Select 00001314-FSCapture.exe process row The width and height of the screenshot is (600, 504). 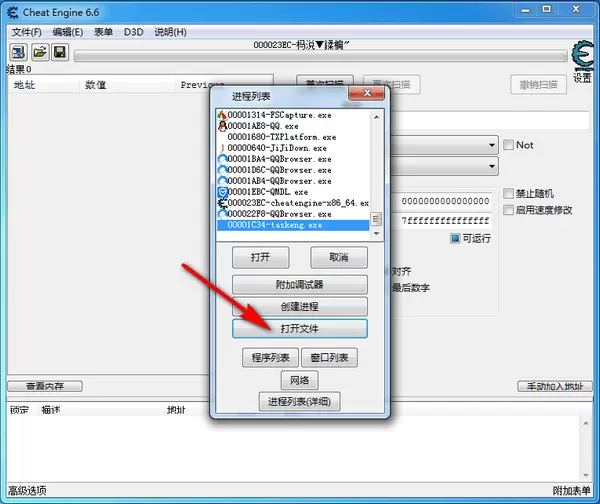pyautogui.click(x=293, y=115)
